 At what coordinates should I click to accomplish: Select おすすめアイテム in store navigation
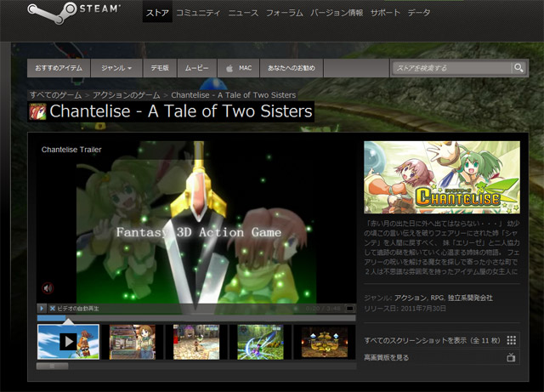[x=59, y=68]
